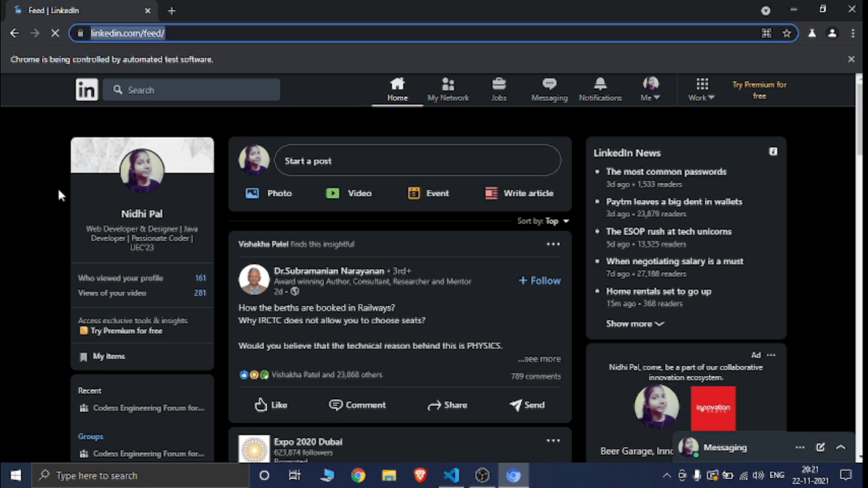Add a Photo to a new post
The height and width of the screenshot is (488, 868).
point(269,193)
